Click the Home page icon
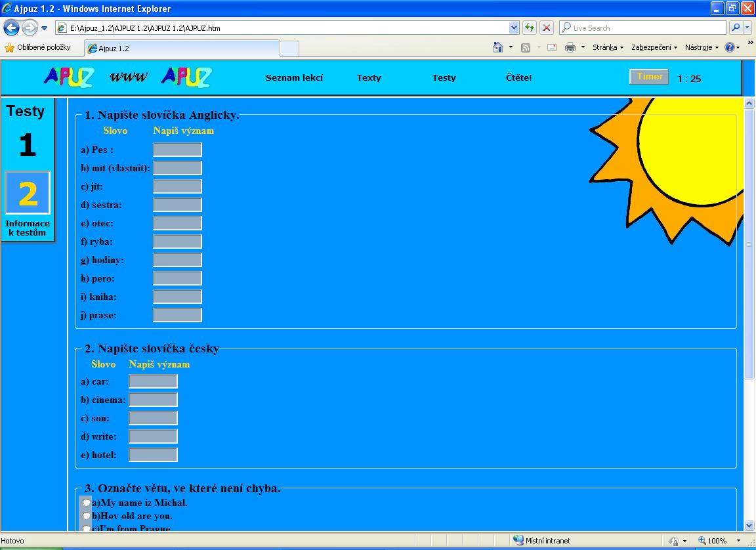 pyautogui.click(x=498, y=47)
